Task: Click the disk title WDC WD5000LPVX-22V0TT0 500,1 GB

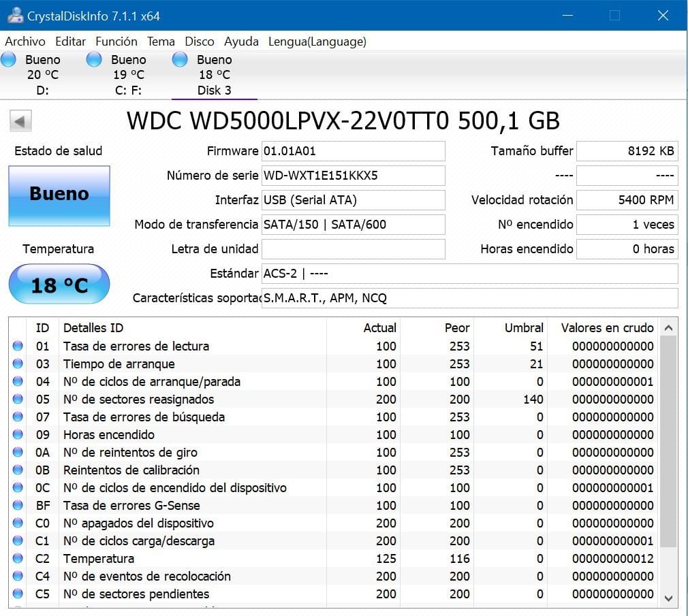Action: [343, 121]
